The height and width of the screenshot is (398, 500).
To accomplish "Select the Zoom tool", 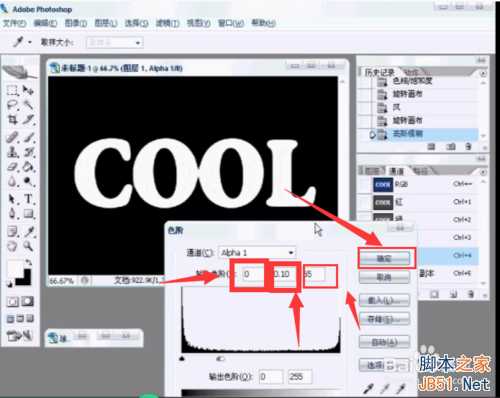I will coord(28,246).
